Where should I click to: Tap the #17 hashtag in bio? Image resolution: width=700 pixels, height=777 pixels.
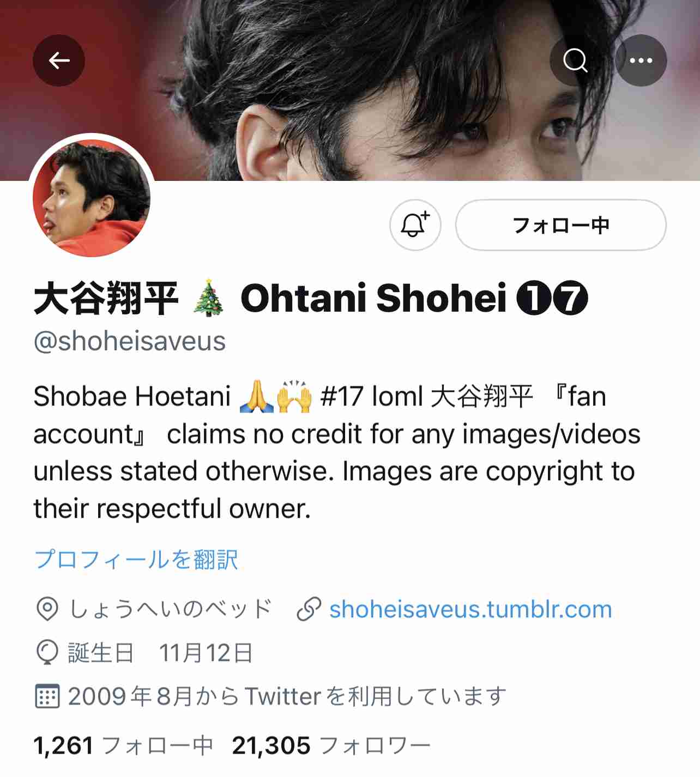click(342, 396)
